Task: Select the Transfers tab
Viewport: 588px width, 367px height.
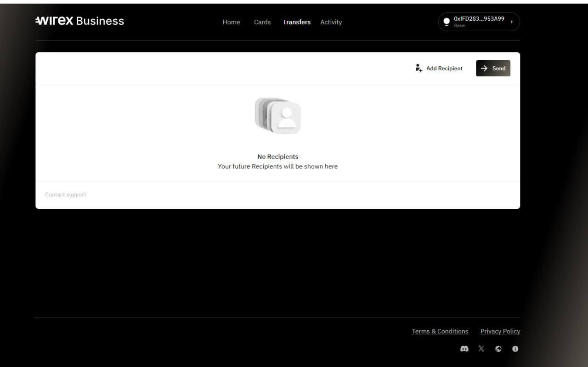Action: [x=297, y=22]
